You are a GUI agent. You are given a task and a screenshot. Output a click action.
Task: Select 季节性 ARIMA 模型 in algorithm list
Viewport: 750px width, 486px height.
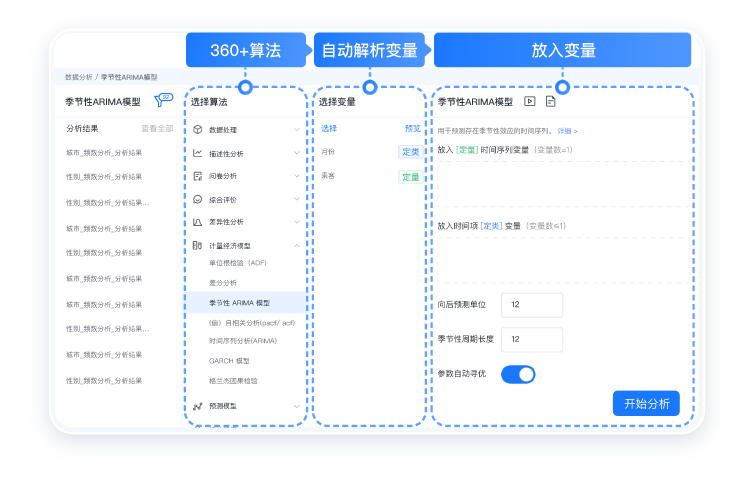pyautogui.click(x=245, y=303)
